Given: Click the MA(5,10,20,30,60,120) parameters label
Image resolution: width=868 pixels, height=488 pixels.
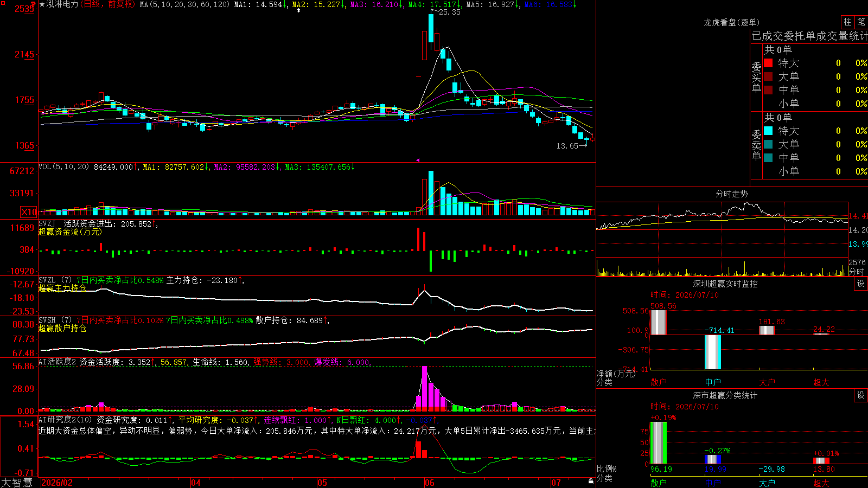Looking at the screenshot, I should click(x=185, y=4).
